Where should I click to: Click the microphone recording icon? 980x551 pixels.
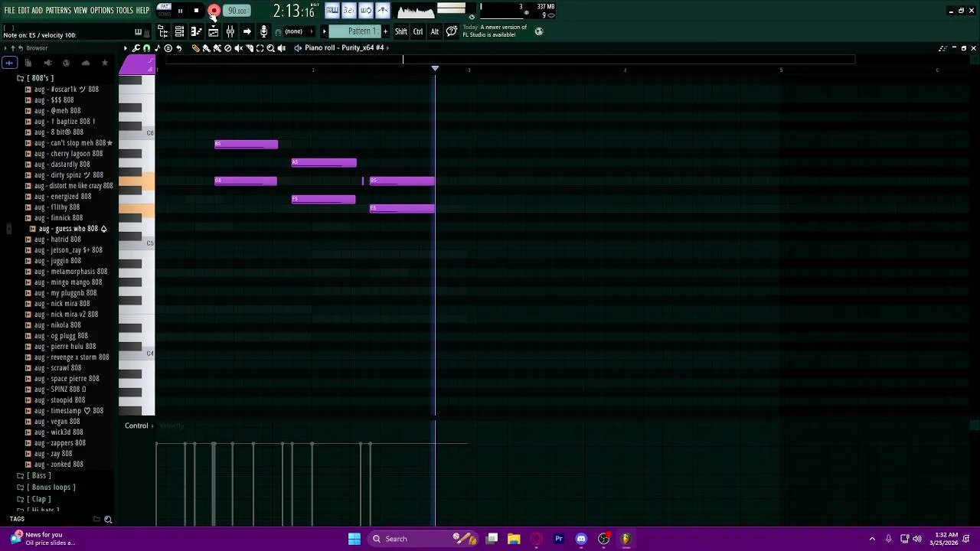[x=264, y=31]
